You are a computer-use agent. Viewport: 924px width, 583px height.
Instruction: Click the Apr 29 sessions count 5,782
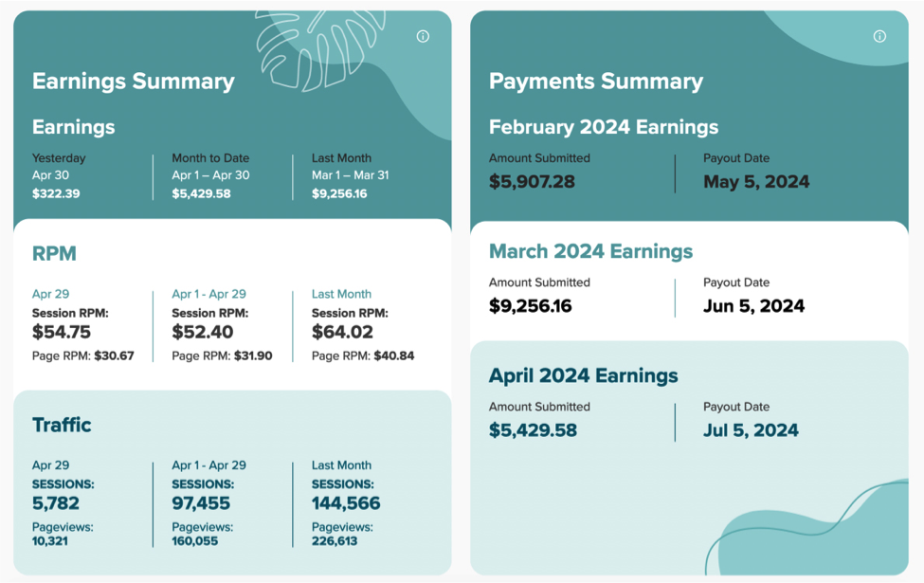pyautogui.click(x=56, y=503)
